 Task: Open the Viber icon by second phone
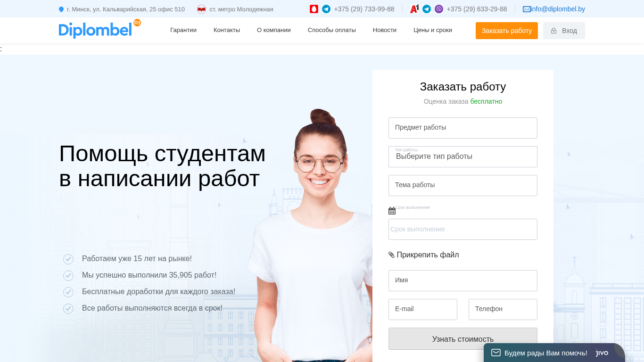439,9
